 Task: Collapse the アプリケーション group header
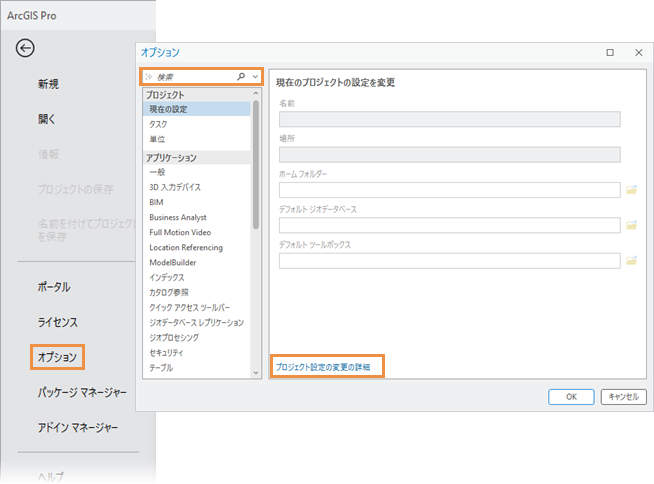pos(196,158)
